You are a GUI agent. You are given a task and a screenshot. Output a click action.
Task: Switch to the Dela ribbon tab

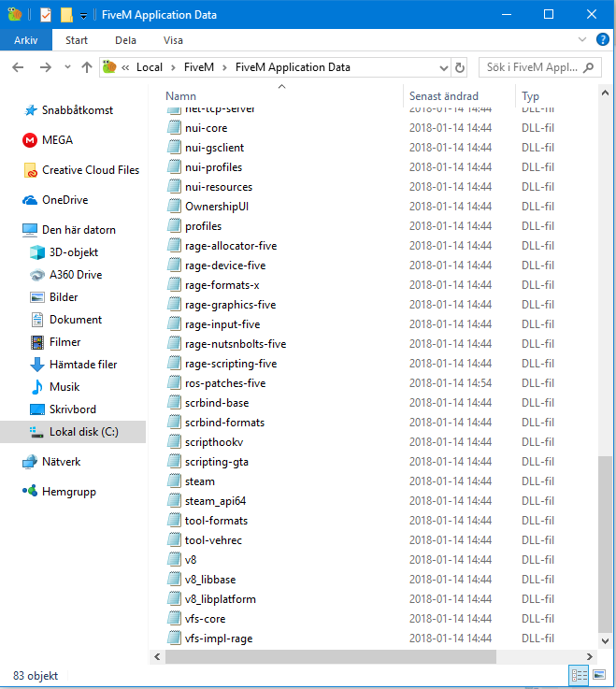[x=125, y=40]
